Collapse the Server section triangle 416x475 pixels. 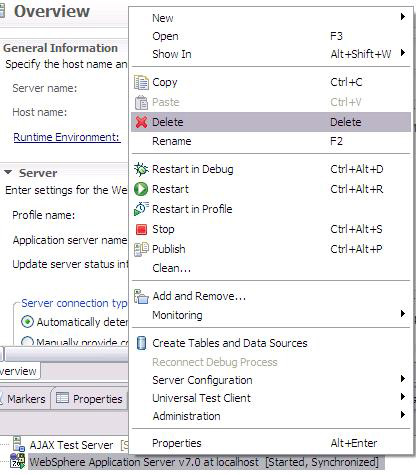[8, 172]
